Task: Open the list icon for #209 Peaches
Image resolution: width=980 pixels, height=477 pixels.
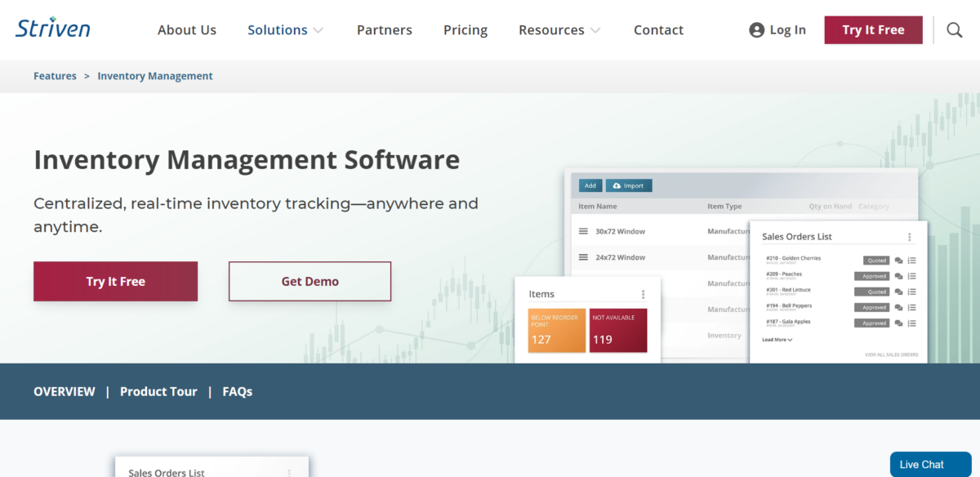Action: (912, 276)
